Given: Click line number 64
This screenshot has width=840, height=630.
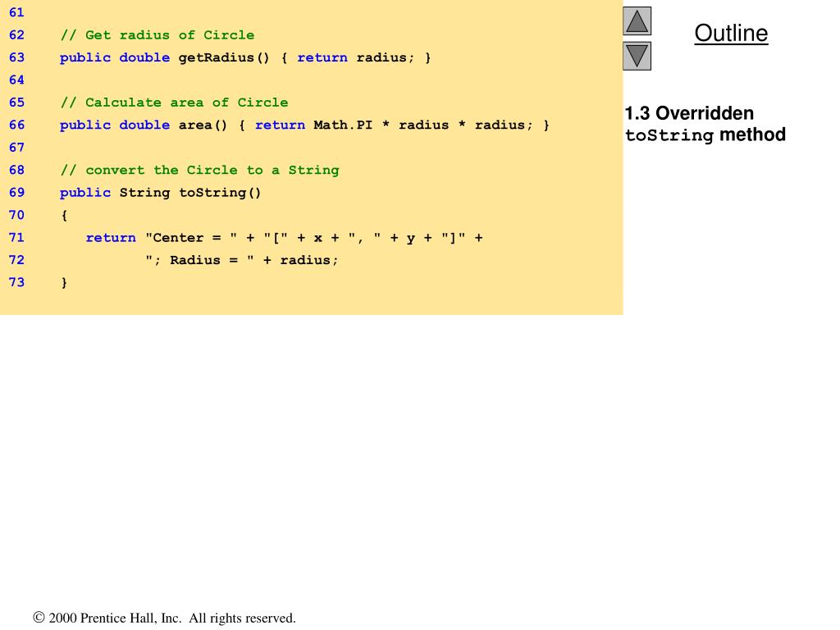Looking at the screenshot, I should [16, 80].
